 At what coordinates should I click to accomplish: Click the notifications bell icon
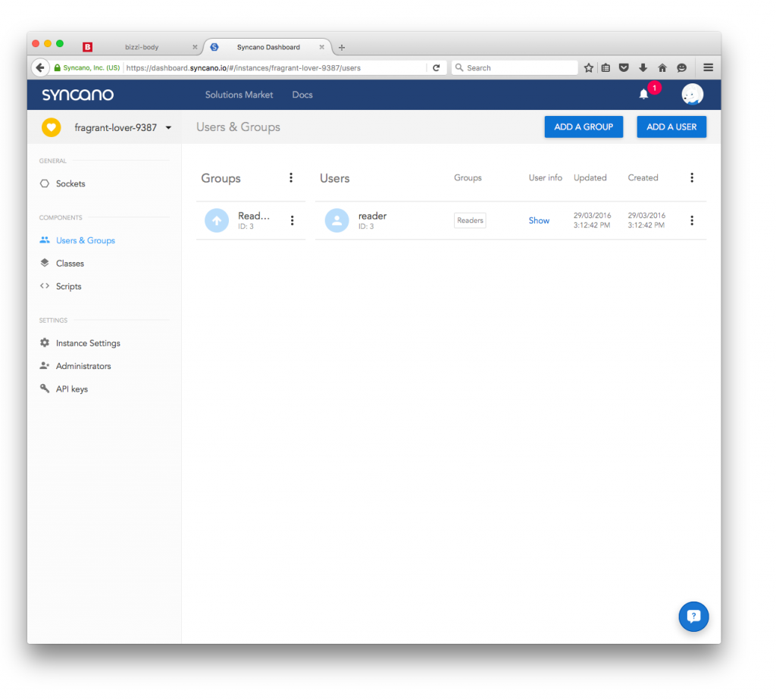[x=643, y=94]
